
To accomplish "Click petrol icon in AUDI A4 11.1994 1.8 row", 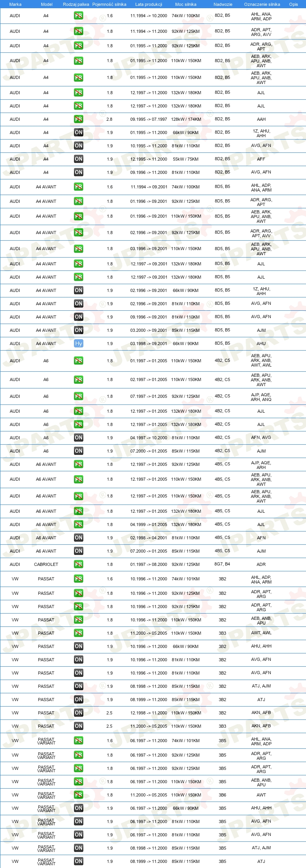I will pos(79,31).
